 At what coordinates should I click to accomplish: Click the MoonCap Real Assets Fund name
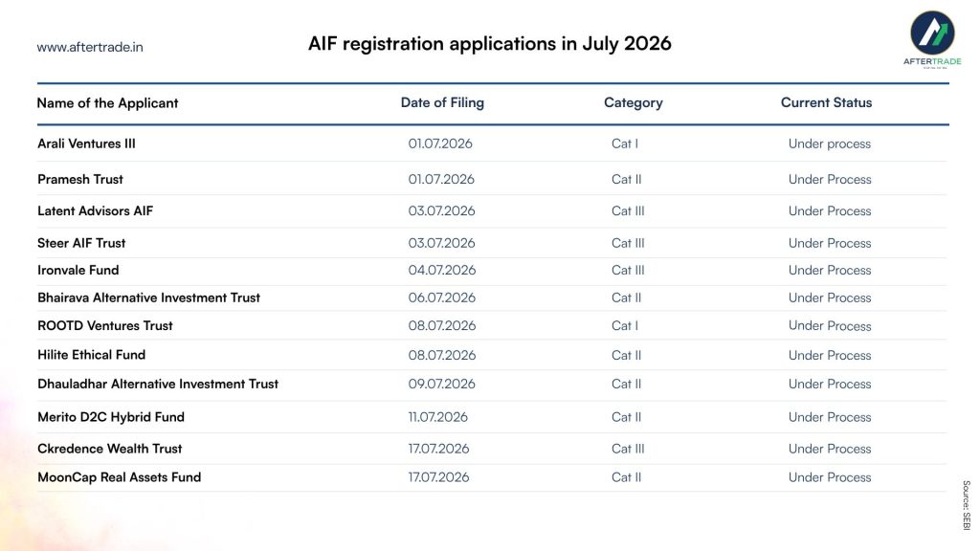click(120, 477)
